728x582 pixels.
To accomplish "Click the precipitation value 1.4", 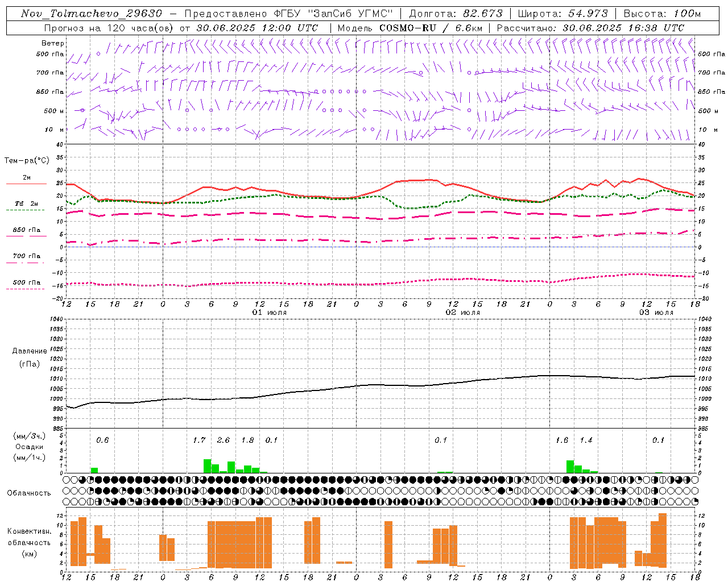I will (586, 440).
